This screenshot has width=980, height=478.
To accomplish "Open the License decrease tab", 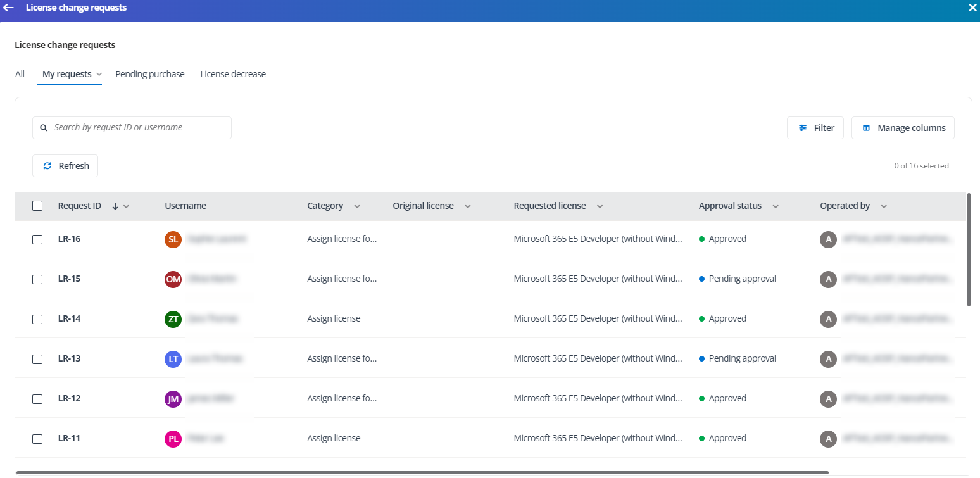I will click(233, 74).
